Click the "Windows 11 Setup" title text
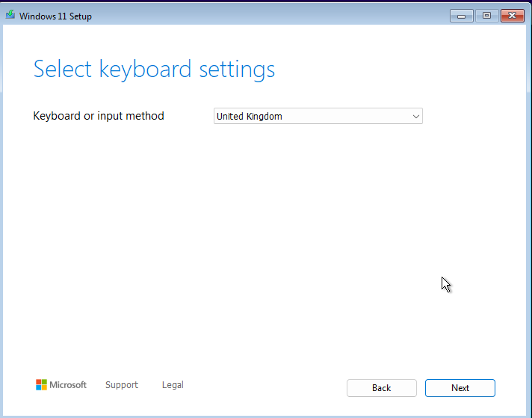Screen dimensions: 532x418 (56, 16)
